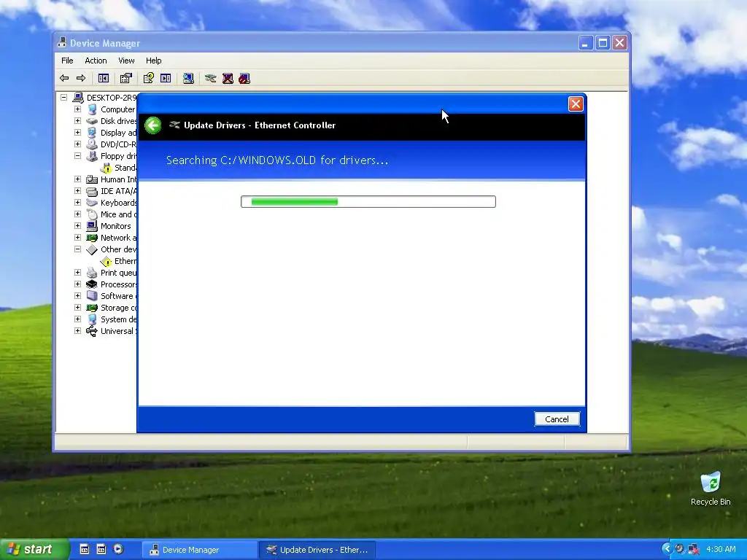Open the View menu
Image resolution: width=747 pixels, height=560 pixels.
pyautogui.click(x=126, y=61)
